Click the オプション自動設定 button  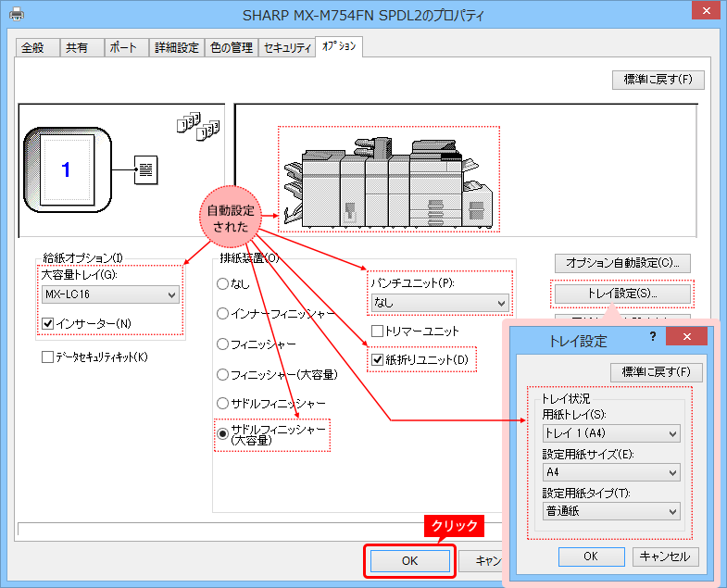(621, 263)
